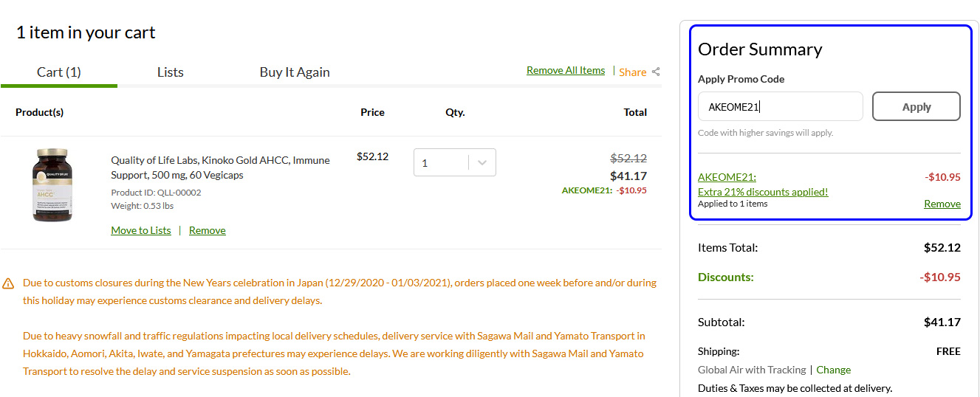Click Discounts -$10.95 amount in summary
The height and width of the screenshot is (397, 980).
940,277
